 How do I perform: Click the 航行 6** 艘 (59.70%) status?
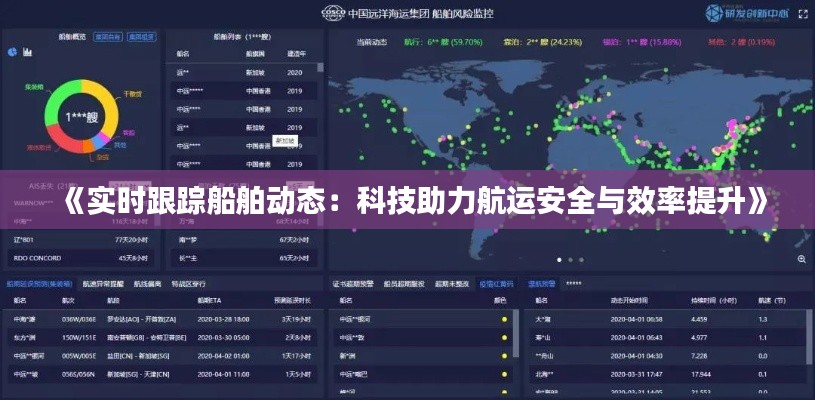click(x=443, y=42)
